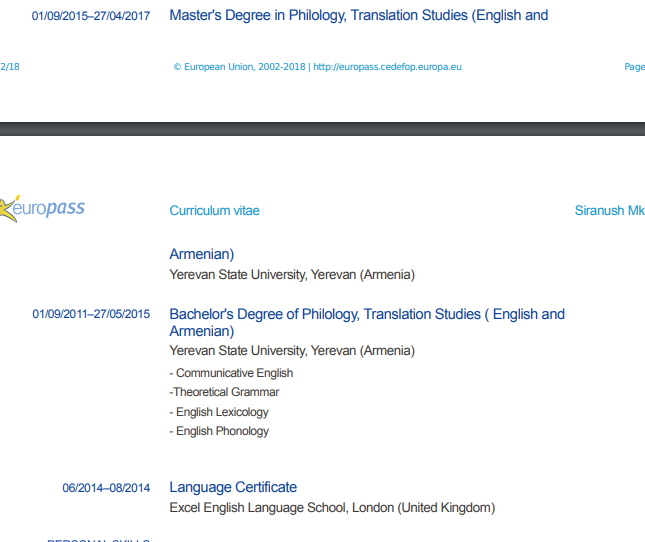The width and height of the screenshot is (645, 542).
Task: Click the English Phonology list item
Action: pos(219,431)
